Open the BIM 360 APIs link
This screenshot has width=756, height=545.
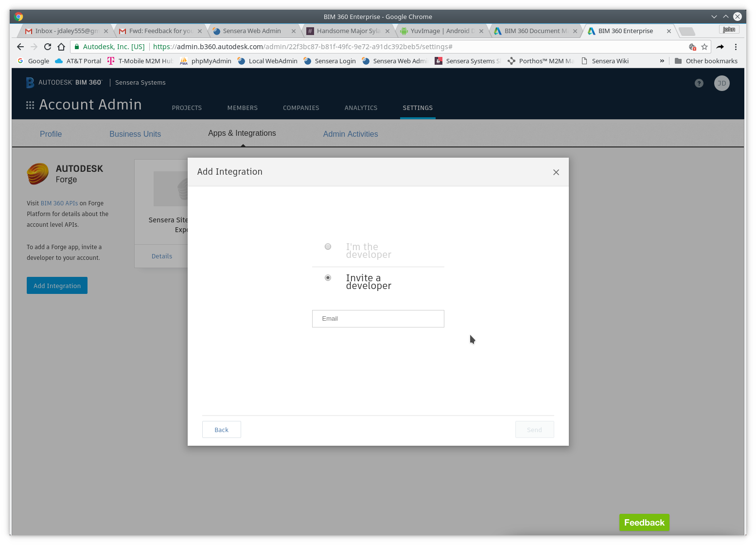point(59,203)
